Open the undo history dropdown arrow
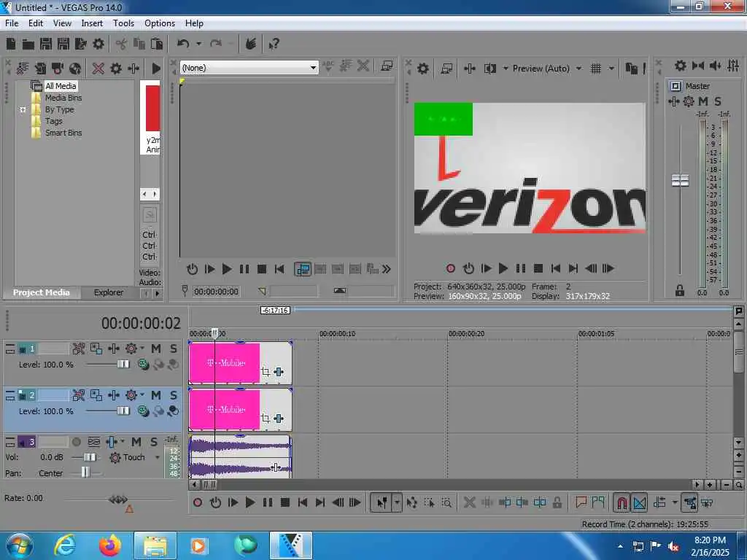Screen dimensions: 747x560 [x=198, y=44]
